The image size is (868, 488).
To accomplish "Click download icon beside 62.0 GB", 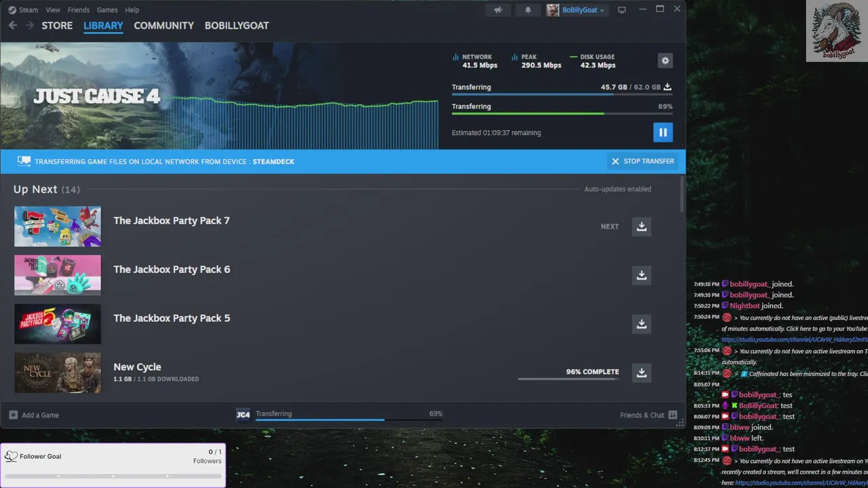I will 667,87.
